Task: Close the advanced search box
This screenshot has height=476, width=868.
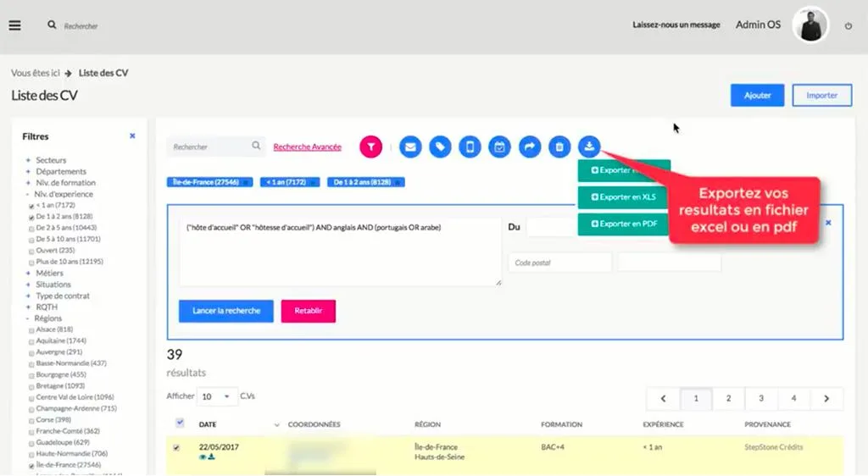Action: (x=828, y=223)
